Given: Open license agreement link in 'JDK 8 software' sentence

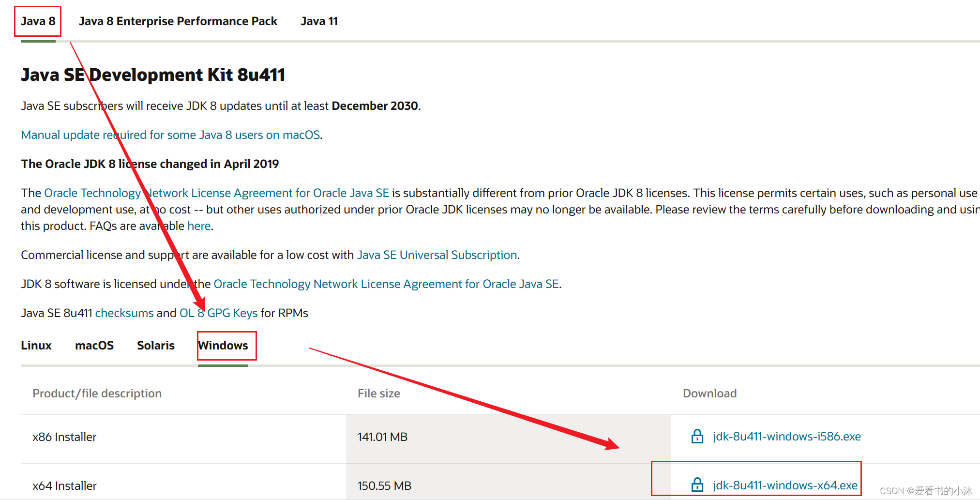Looking at the screenshot, I should pos(386,284).
